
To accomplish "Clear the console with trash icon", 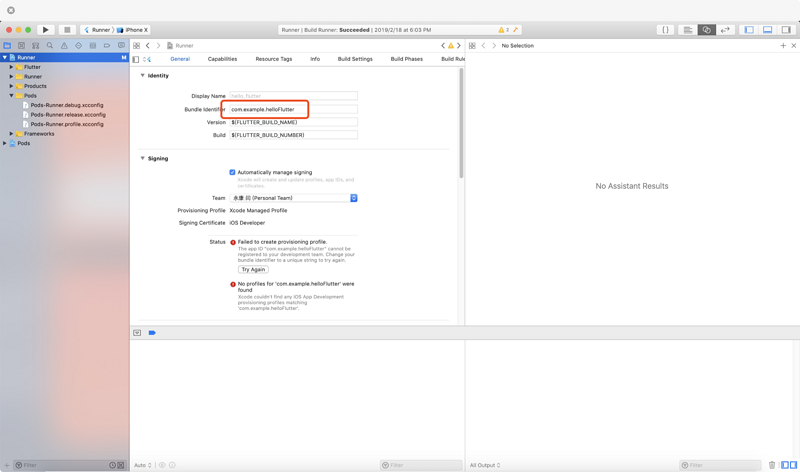I will pos(772,465).
